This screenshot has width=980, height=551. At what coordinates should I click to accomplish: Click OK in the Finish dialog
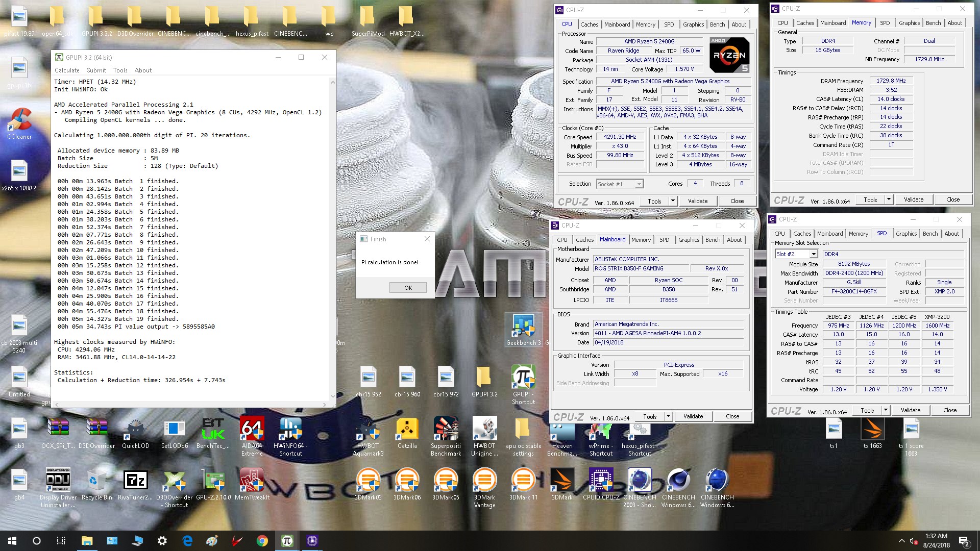408,288
